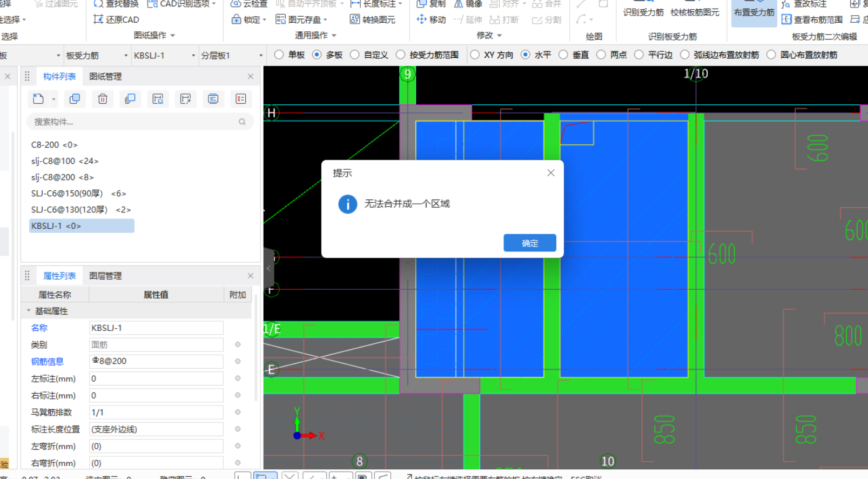Click 还原CAD tool
This screenshot has height=479, width=868.
click(x=116, y=19)
